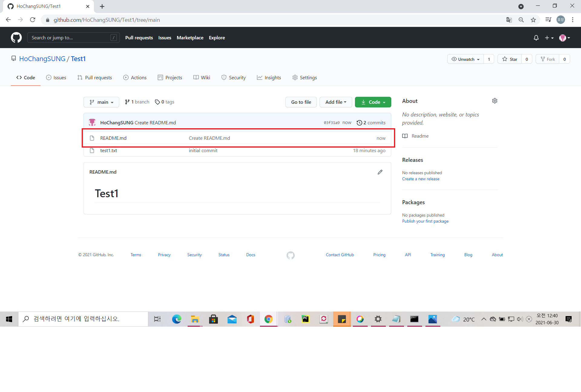581x392 pixels.
Task: Click the commit history clock icon
Action: tap(359, 123)
